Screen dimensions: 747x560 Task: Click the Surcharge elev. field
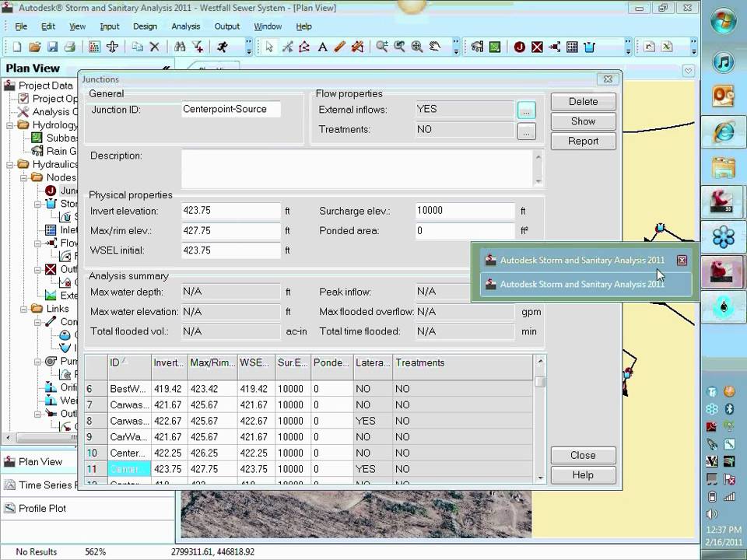(x=465, y=211)
